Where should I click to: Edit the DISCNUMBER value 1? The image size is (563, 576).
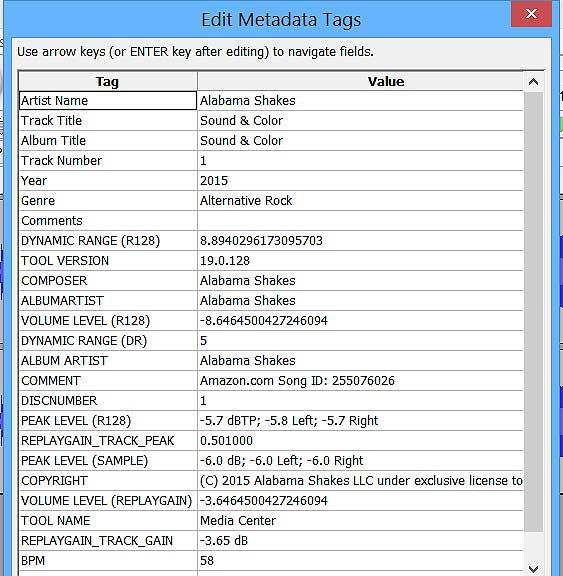[x=361, y=401]
